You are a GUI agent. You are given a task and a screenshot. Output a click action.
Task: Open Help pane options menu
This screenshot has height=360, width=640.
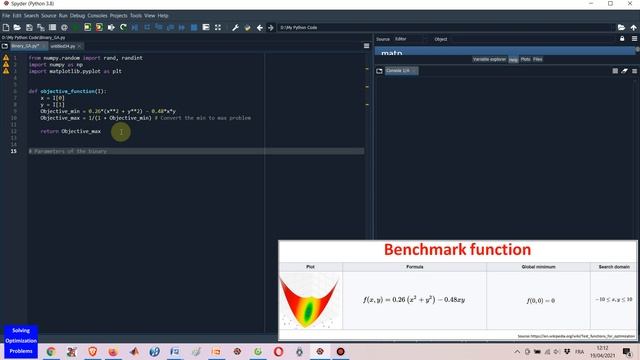[634, 39]
